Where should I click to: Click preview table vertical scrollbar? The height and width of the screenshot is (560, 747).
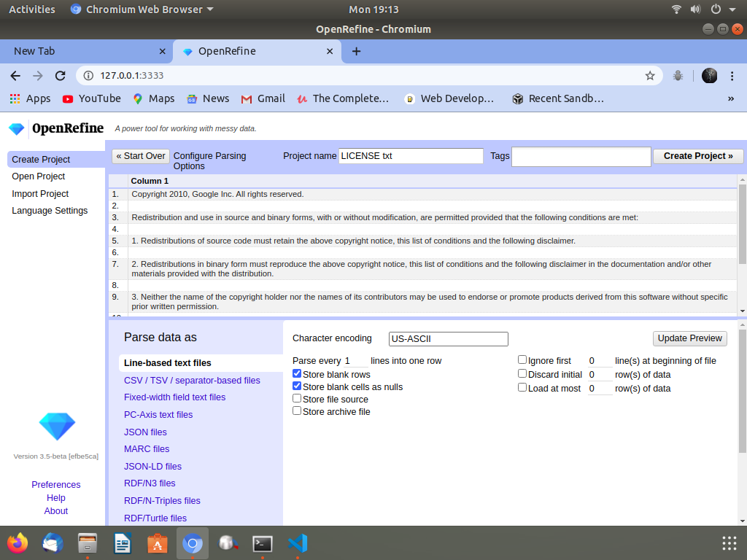tap(742, 224)
